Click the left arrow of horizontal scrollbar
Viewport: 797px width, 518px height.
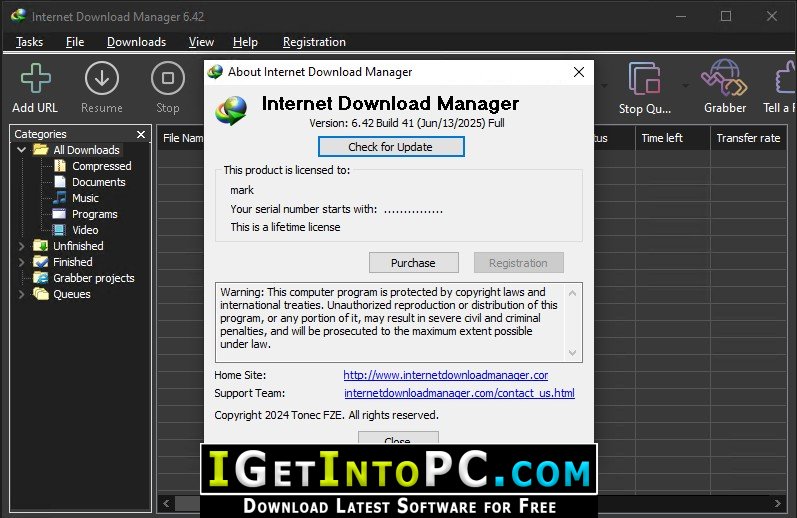[x=166, y=503]
